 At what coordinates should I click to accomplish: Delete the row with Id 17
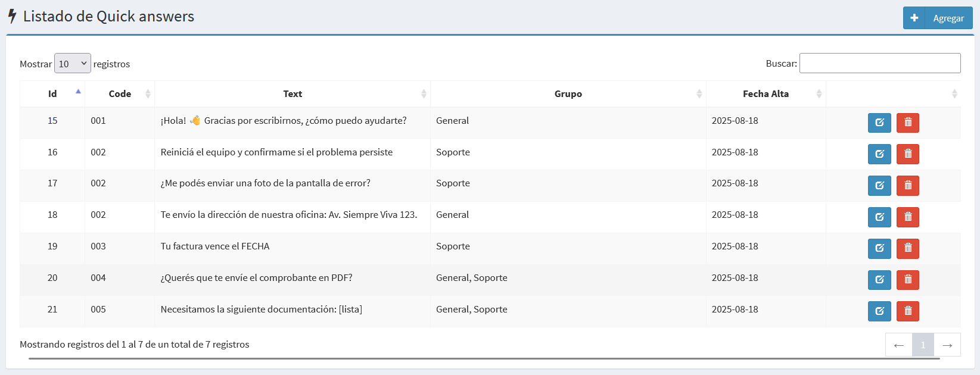tap(908, 186)
